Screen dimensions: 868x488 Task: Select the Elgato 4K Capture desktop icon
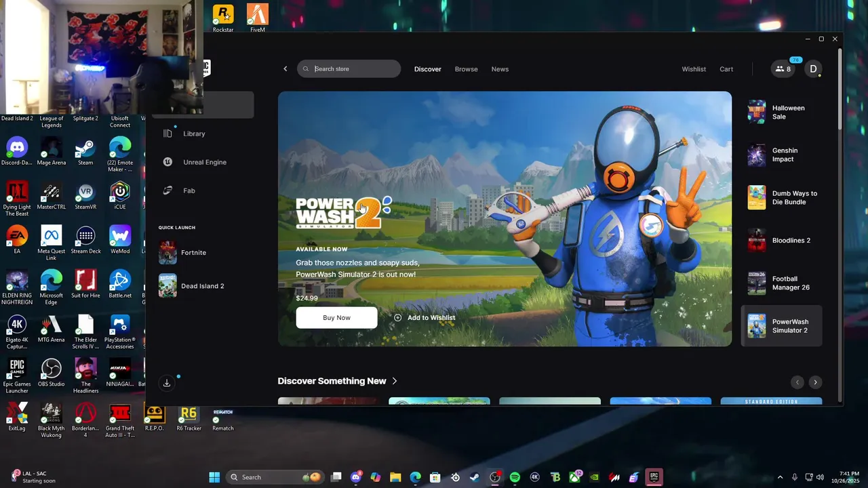[17, 332]
